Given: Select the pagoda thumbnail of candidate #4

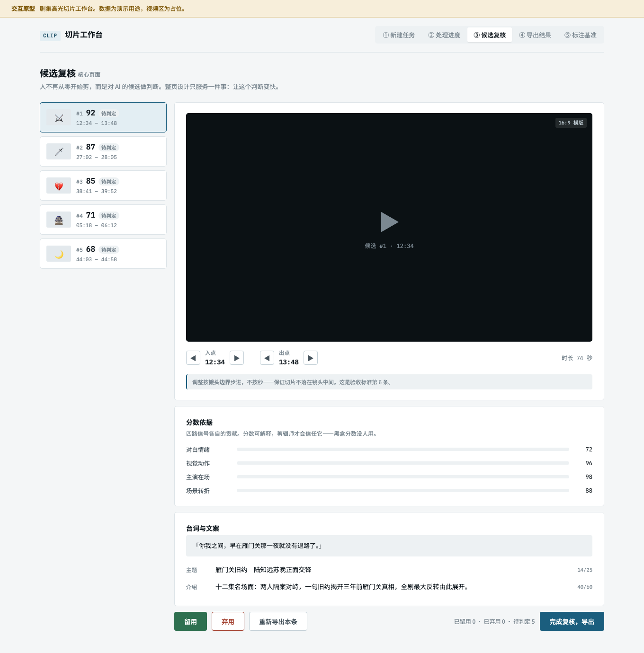Looking at the screenshot, I should coord(59,220).
